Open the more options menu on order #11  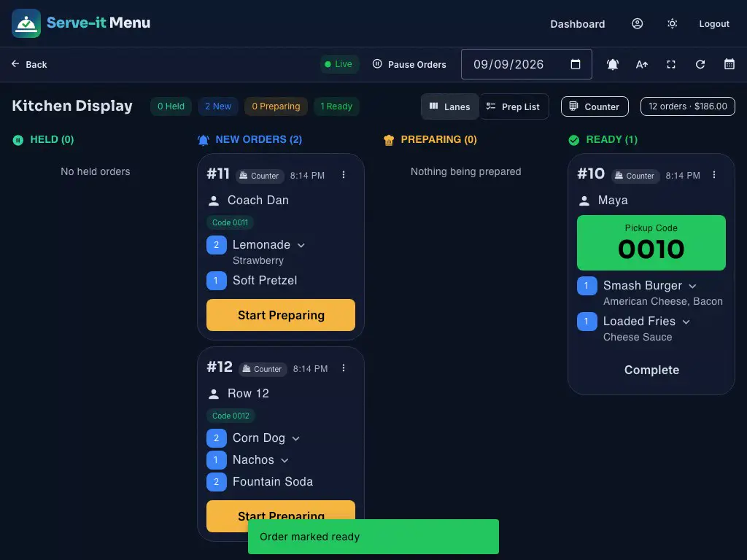pyautogui.click(x=344, y=175)
